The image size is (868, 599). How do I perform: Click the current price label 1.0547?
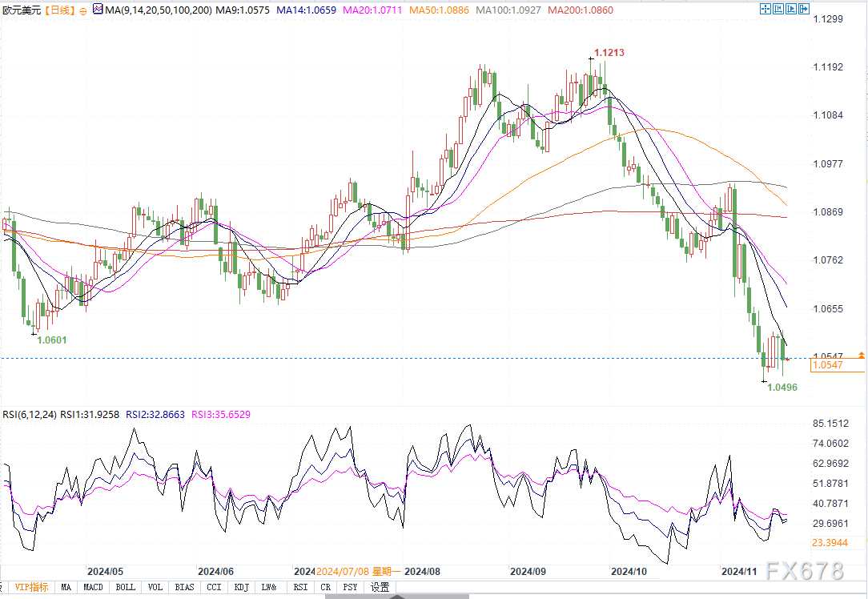click(826, 365)
